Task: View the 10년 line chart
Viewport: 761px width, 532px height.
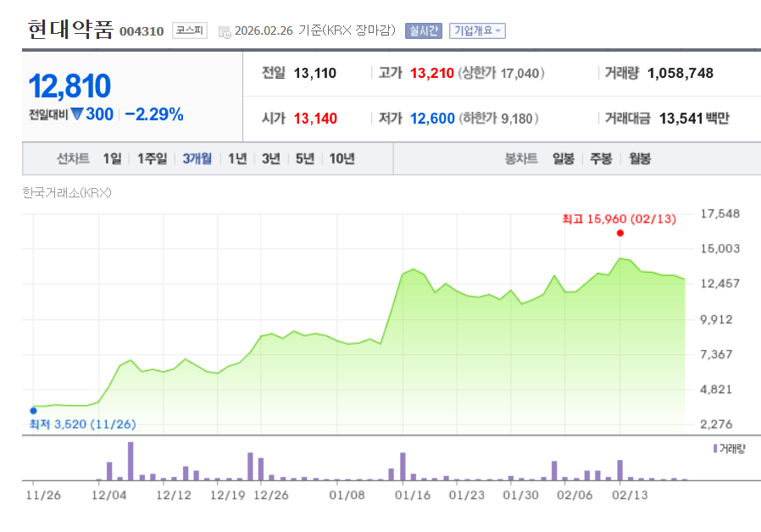Action: (x=342, y=158)
